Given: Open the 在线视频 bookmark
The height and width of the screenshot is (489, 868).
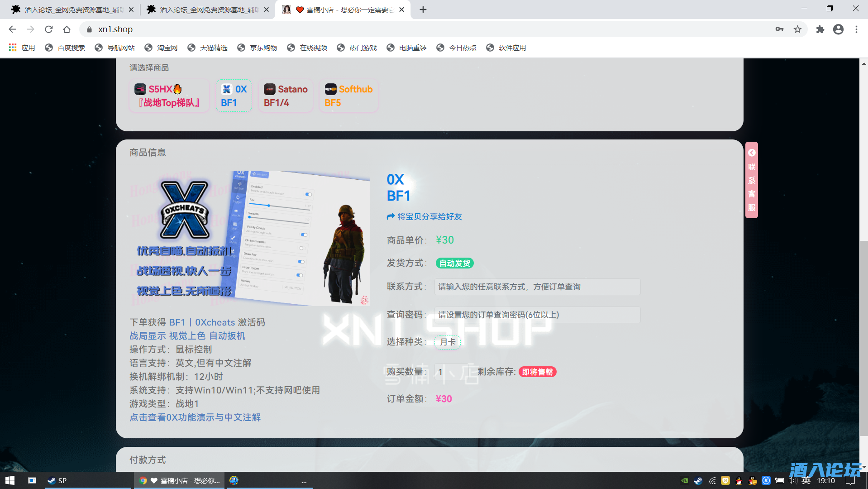Looking at the screenshot, I should (x=307, y=48).
